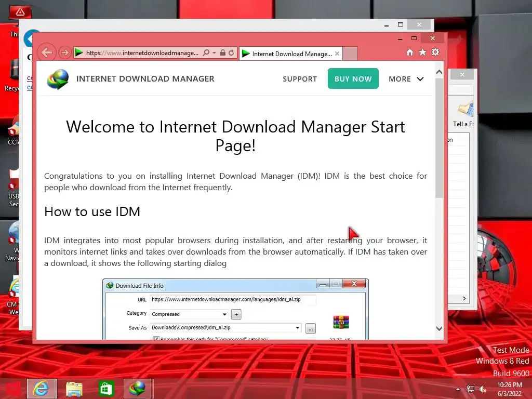The height and width of the screenshot is (399, 532).
Task: Open the browser Home icon
Action: tap(410, 52)
